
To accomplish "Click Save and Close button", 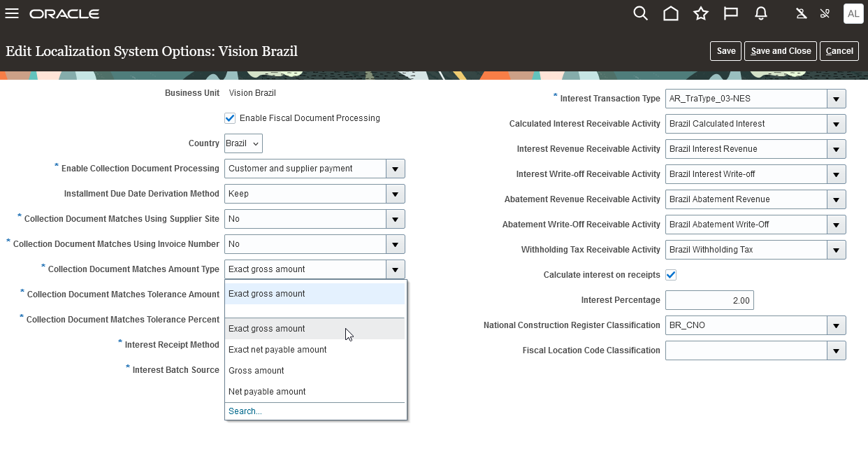I will pyautogui.click(x=781, y=51).
